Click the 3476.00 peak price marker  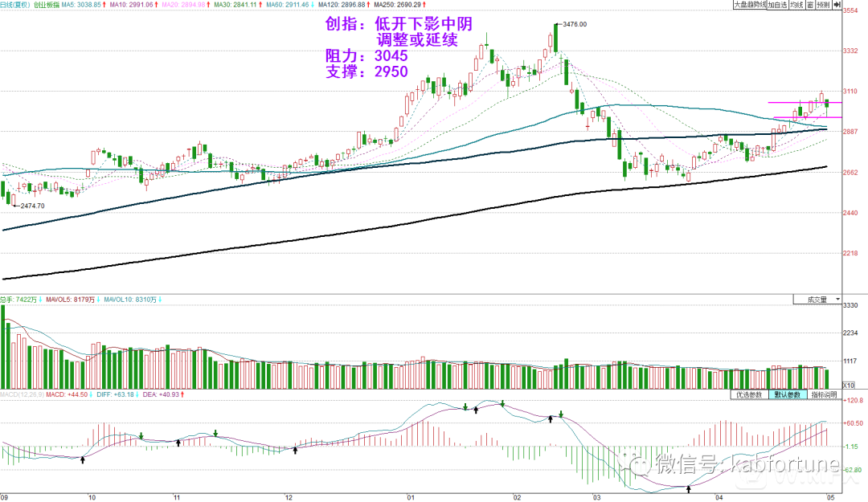pos(575,25)
